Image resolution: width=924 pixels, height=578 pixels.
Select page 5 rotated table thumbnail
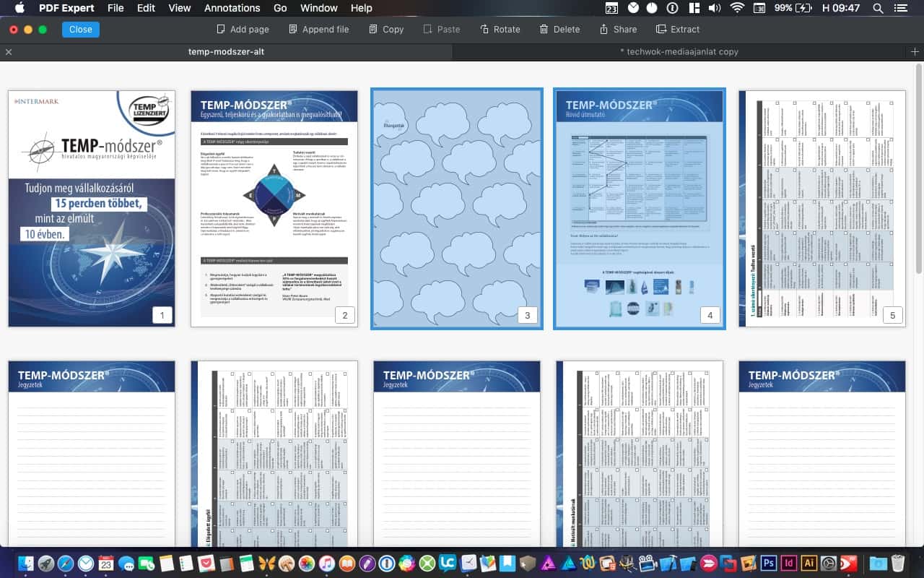(822, 209)
